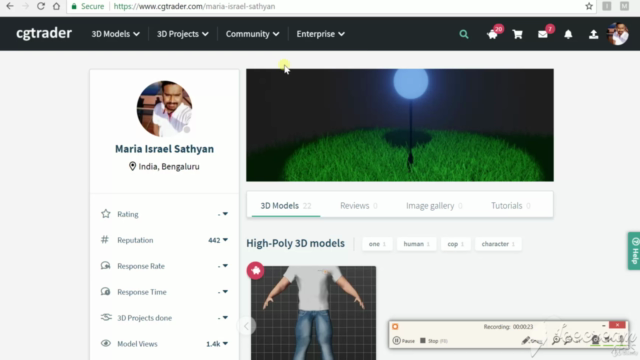
Task: Click the pink piggy badge on model
Action: pos(256,271)
